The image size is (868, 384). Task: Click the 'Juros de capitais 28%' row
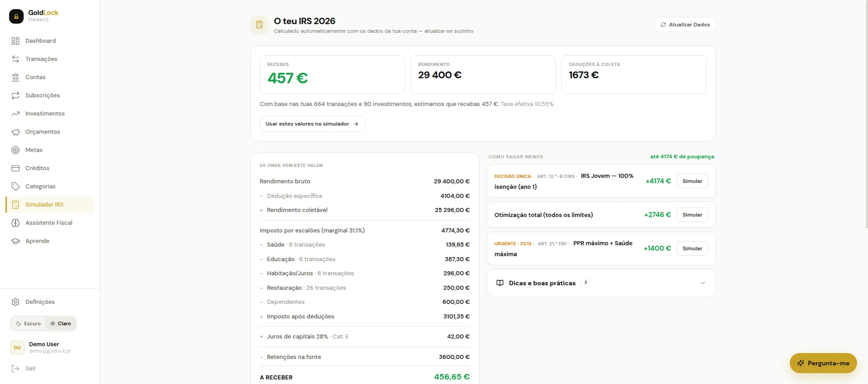pyautogui.click(x=364, y=337)
